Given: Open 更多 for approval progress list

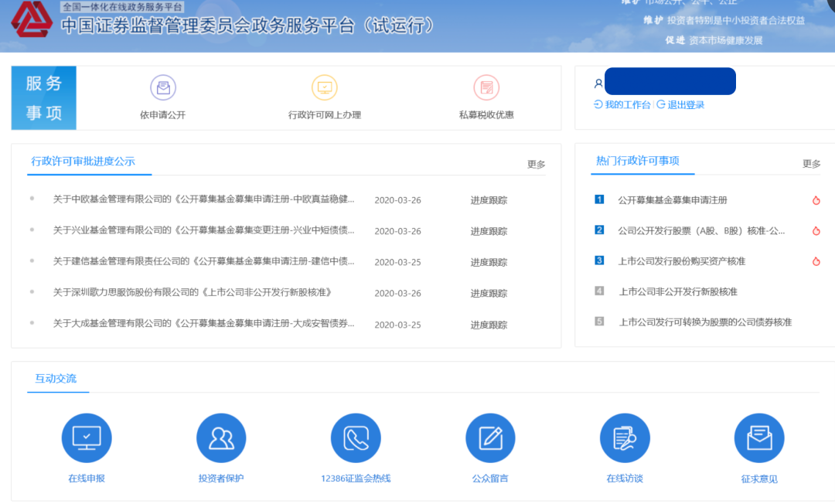Looking at the screenshot, I should [x=537, y=165].
